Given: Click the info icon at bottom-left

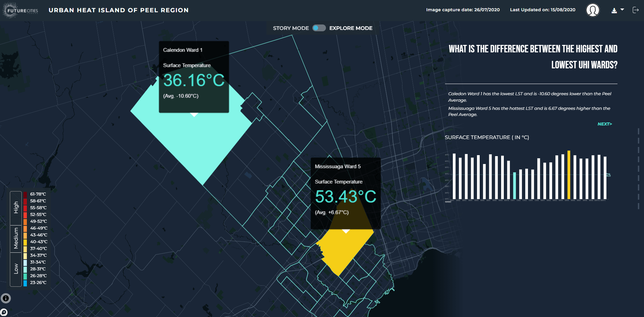Looking at the screenshot, I should click(6, 298).
